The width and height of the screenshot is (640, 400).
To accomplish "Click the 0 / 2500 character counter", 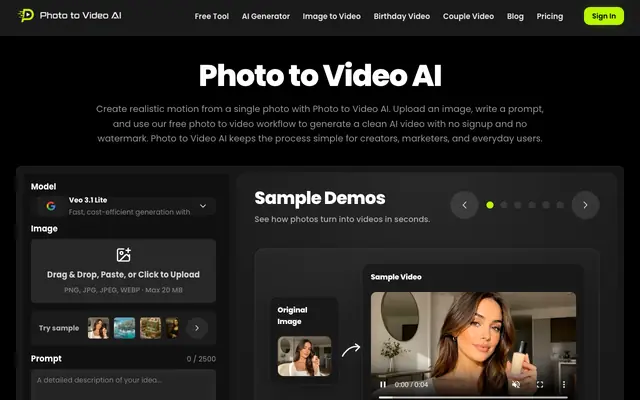I will click(x=201, y=359).
